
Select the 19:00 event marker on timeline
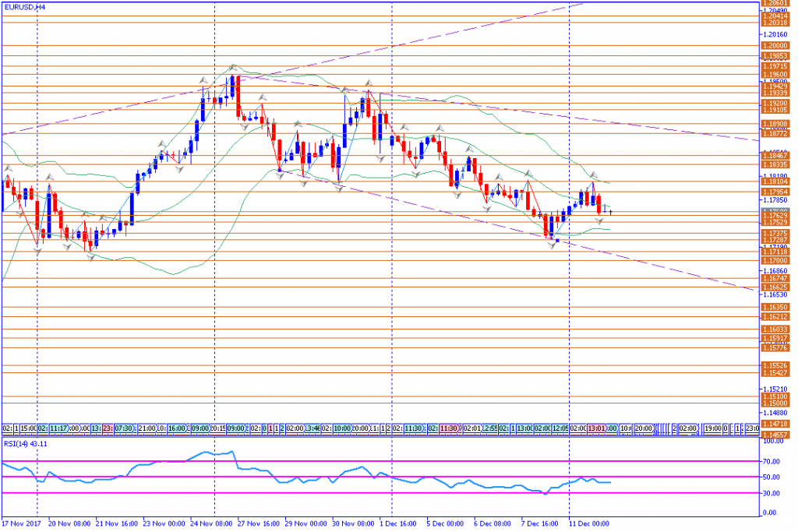pyautogui.click(x=712, y=428)
